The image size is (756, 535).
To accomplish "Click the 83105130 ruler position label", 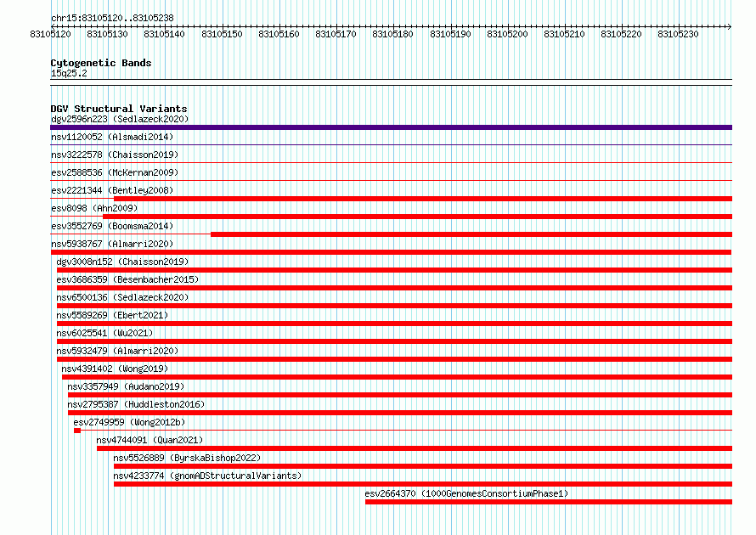I will point(107,34).
